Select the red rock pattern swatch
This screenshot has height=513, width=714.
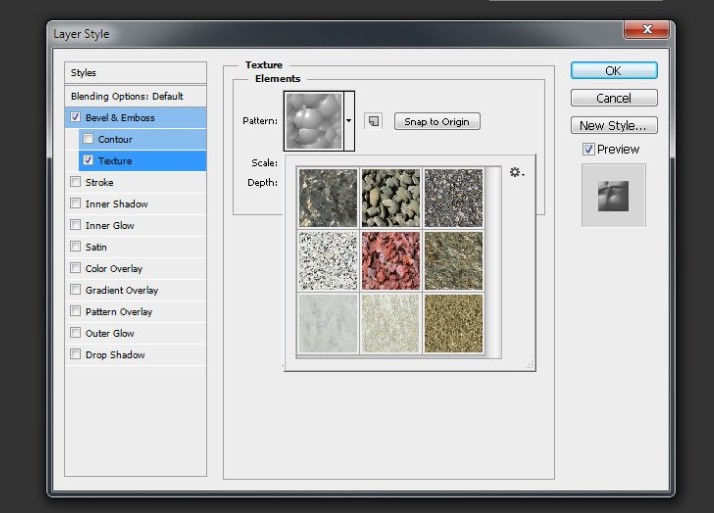(x=391, y=259)
